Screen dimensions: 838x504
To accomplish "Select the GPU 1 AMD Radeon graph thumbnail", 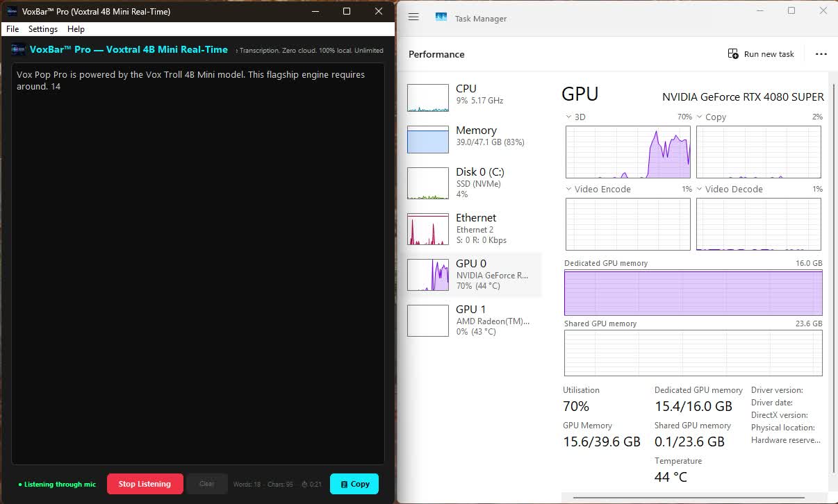I will (x=427, y=320).
